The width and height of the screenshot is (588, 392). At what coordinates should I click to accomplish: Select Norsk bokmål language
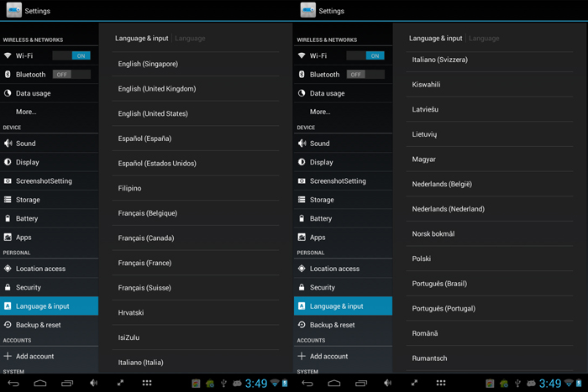coord(490,234)
